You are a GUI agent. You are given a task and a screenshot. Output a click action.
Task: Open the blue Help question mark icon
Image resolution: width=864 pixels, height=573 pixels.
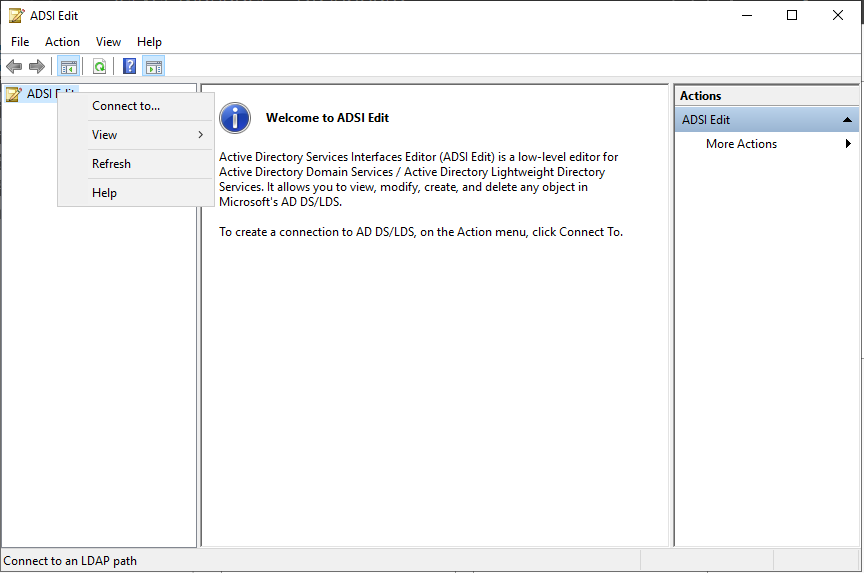click(129, 67)
